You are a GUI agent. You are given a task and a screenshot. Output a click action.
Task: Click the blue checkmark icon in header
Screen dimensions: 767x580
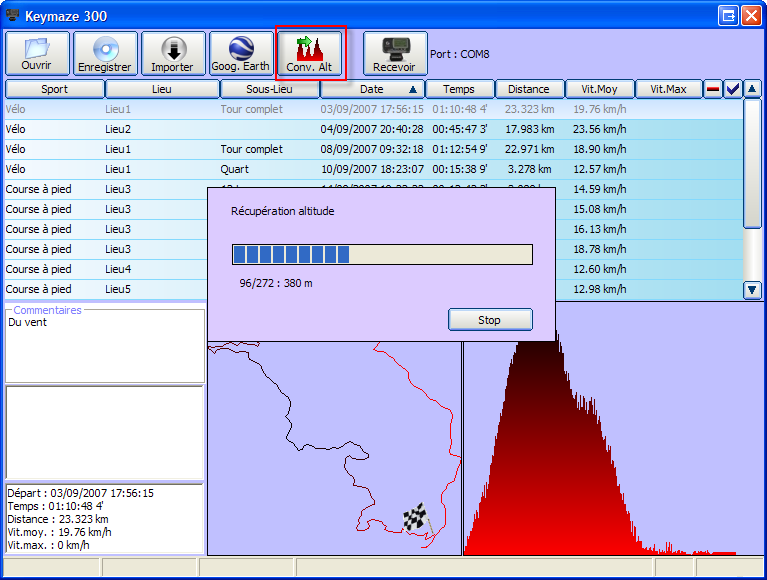click(733, 89)
